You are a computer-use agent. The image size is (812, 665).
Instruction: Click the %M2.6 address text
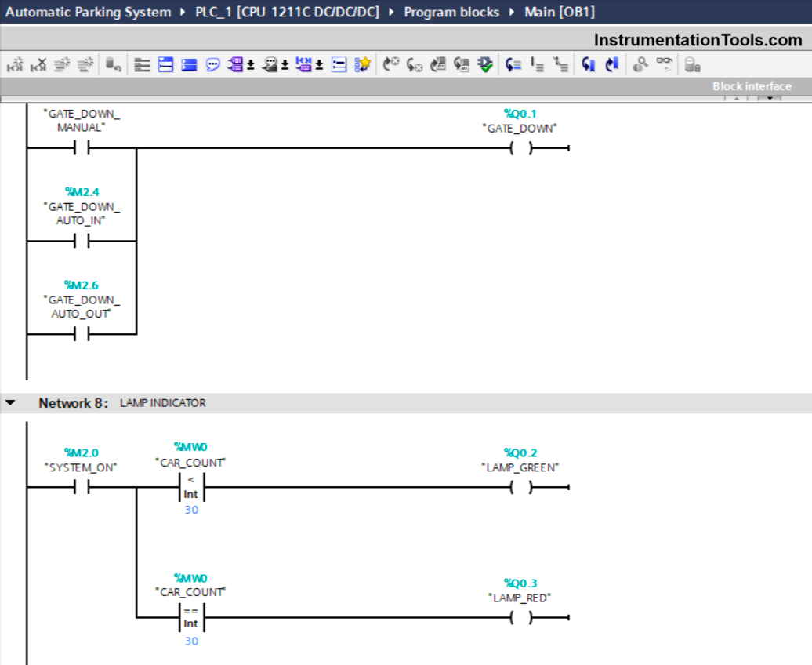[82, 285]
